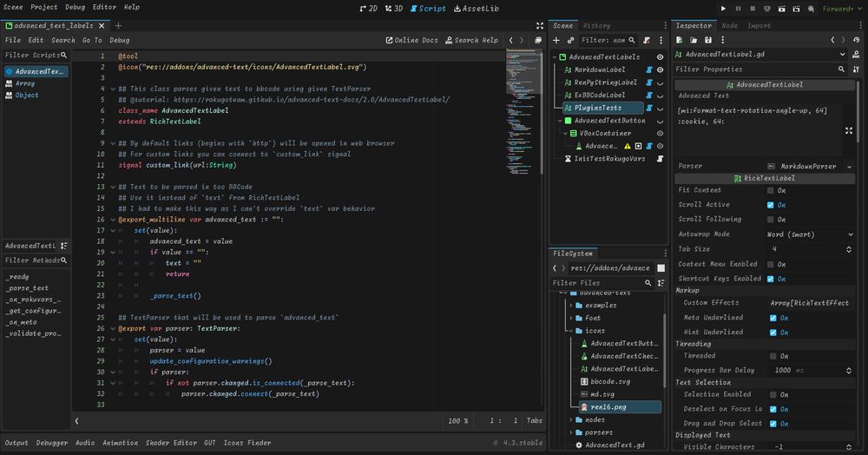The height and width of the screenshot is (455, 868).
Task: Open the Project menu
Action: pyautogui.click(x=43, y=7)
